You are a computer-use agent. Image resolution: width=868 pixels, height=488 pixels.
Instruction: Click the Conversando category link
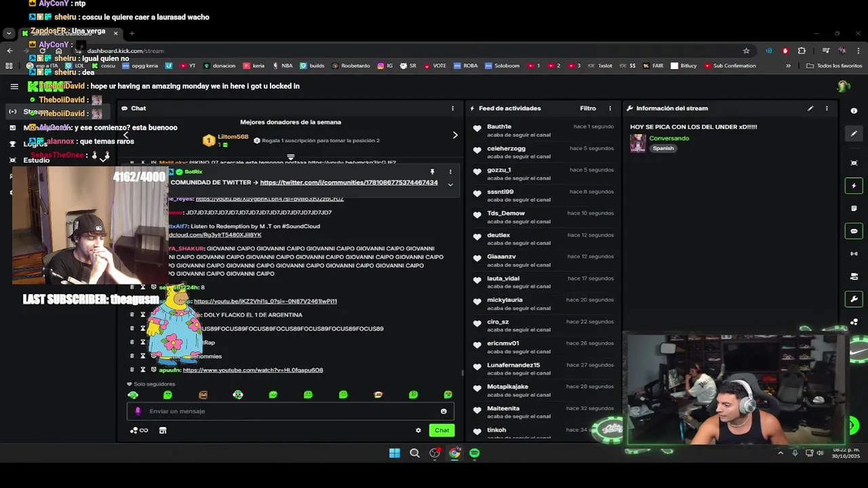[x=669, y=138]
